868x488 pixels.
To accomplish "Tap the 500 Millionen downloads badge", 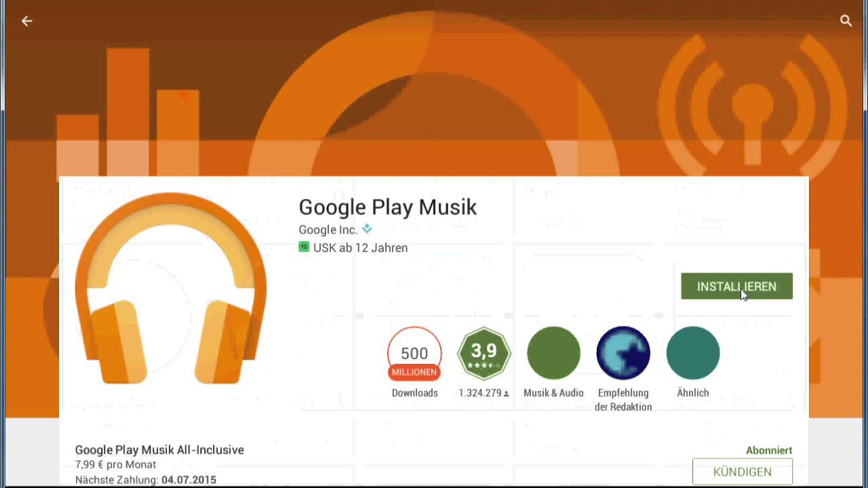I will (x=414, y=353).
